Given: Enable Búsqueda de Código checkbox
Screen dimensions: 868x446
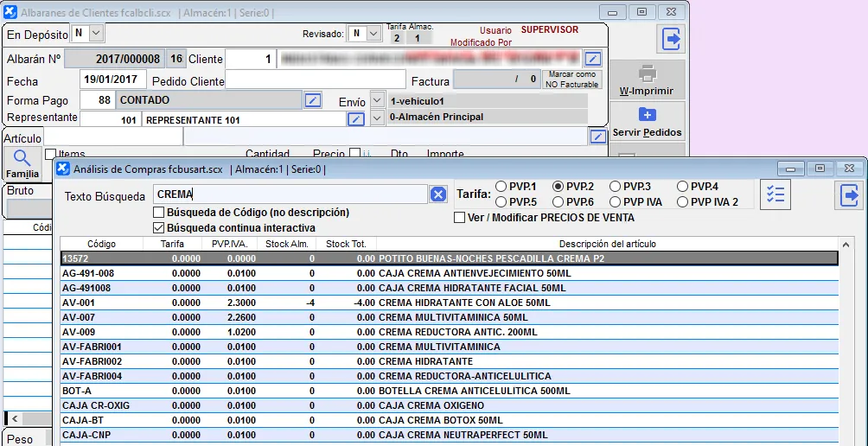Looking at the screenshot, I should [158, 212].
